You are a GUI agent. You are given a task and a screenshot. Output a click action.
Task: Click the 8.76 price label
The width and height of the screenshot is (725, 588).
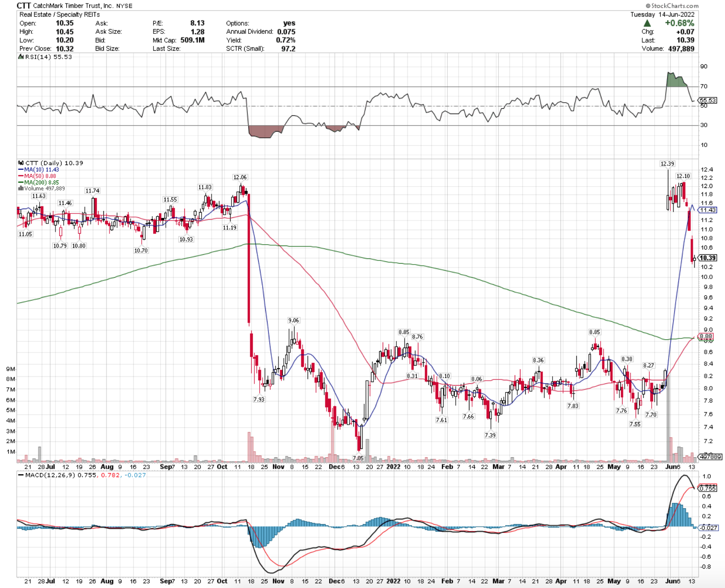point(417,337)
